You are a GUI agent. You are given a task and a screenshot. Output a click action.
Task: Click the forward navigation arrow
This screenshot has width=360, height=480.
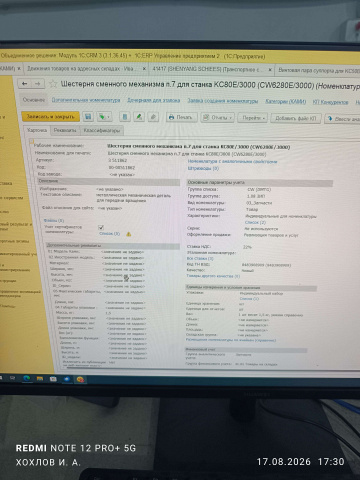[x=38, y=84]
